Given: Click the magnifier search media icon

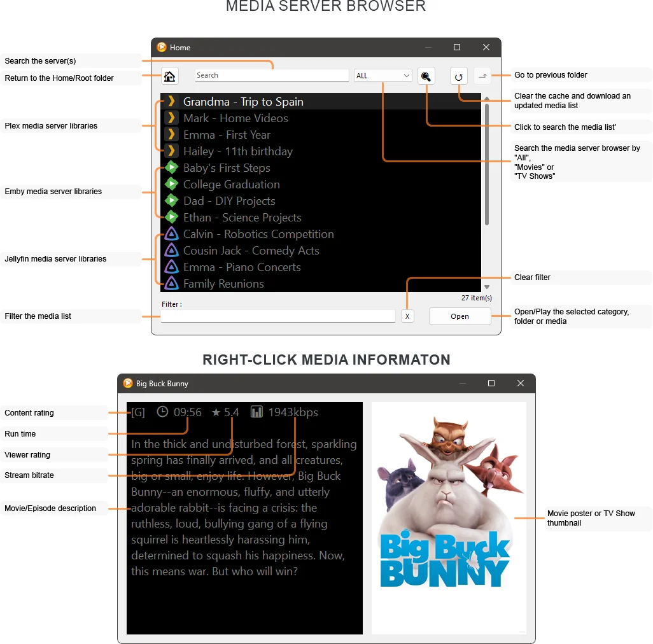Looking at the screenshot, I should (426, 76).
